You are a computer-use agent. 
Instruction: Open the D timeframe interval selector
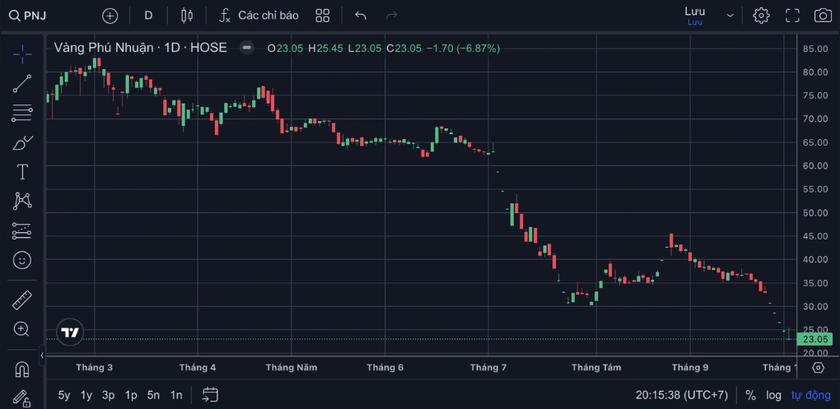(148, 16)
